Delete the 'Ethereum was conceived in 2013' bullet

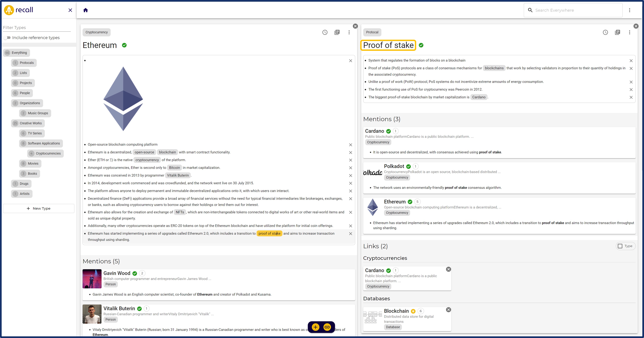[350, 176]
